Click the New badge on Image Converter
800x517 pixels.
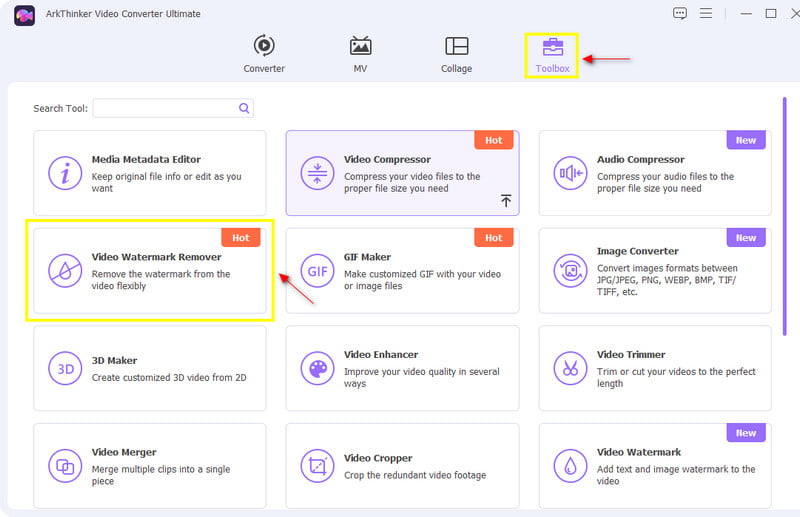[746, 237]
